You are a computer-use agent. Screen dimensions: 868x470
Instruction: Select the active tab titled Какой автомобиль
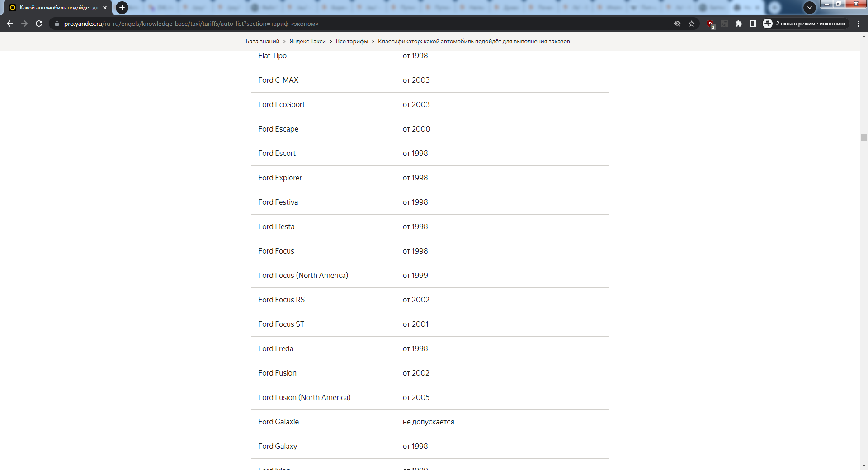coord(58,8)
